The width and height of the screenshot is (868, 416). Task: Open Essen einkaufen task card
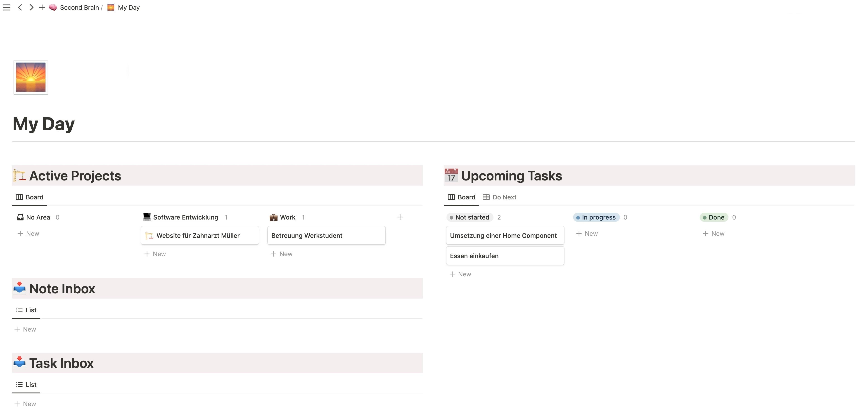[x=505, y=256]
